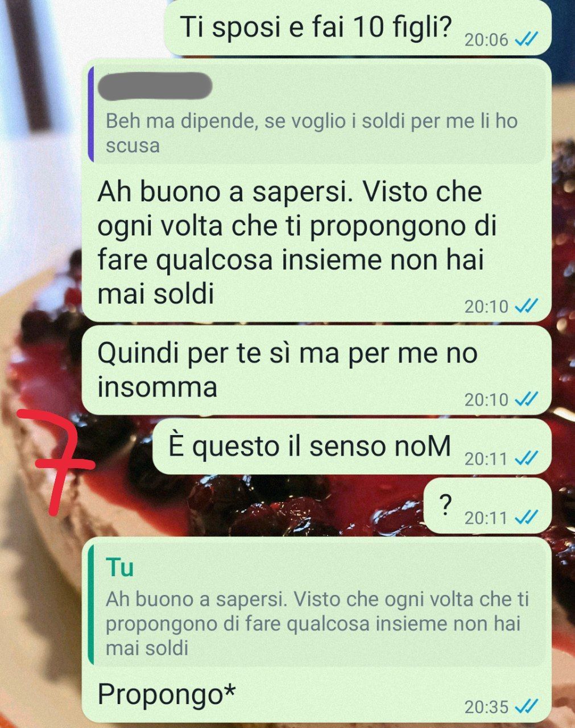Click double-check ticks next to first 20:10
The height and width of the screenshot is (728, 575).
coord(526,307)
